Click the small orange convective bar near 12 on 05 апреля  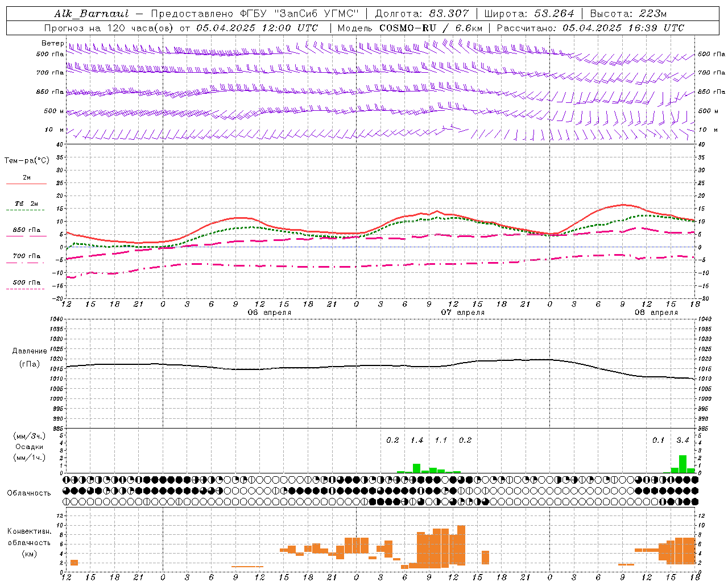pos(74,563)
